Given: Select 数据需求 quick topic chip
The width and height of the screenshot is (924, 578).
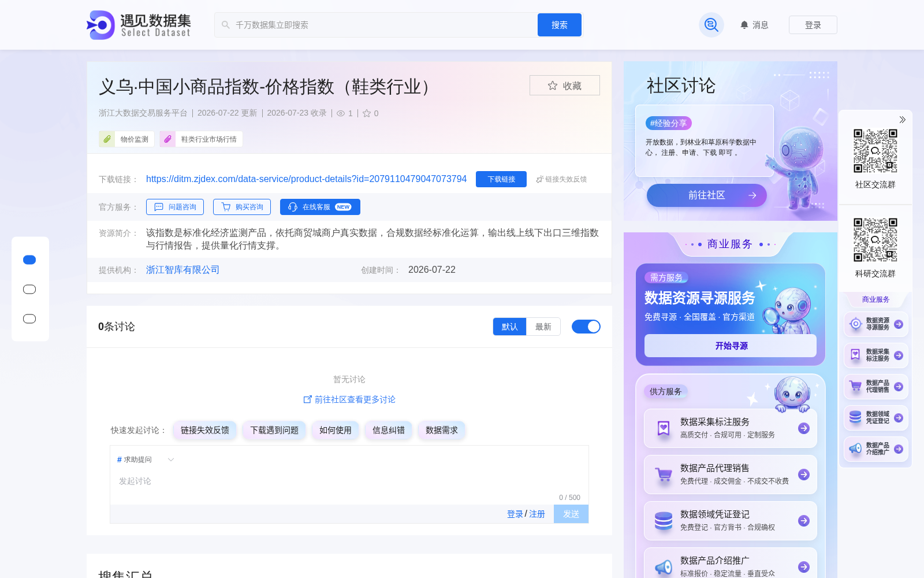Looking at the screenshot, I should 442,430.
